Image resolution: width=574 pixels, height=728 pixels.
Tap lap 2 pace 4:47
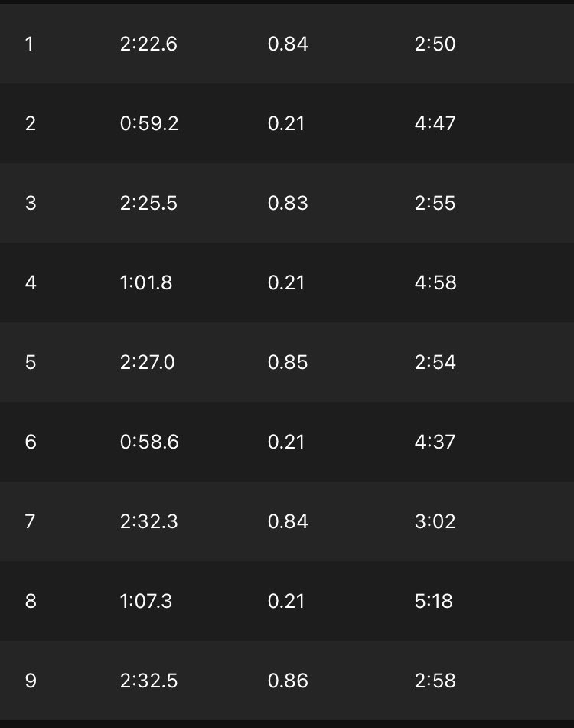coord(435,123)
